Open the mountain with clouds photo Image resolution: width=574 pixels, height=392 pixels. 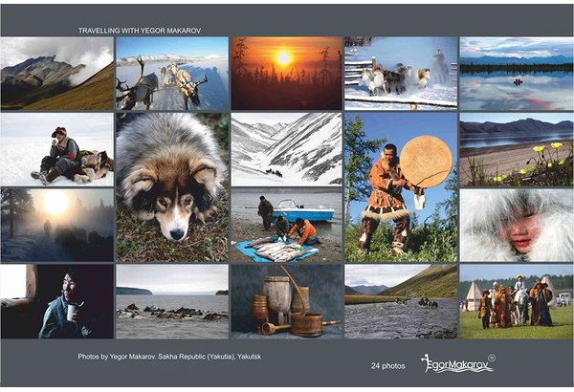coord(57,74)
